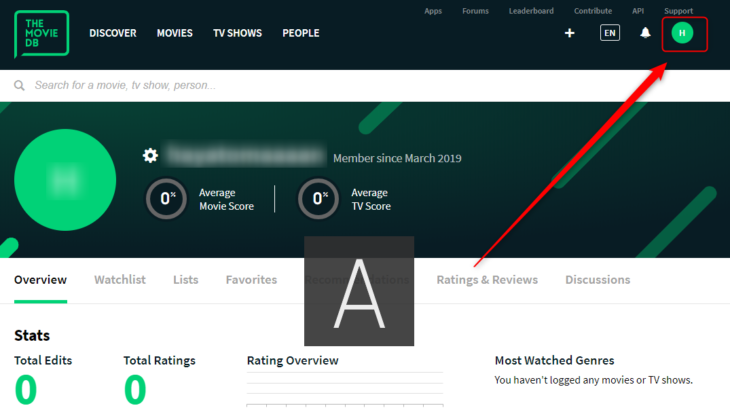Screen dimensions: 730x410
Task: Open the Movies menu
Action: point(175,33)
